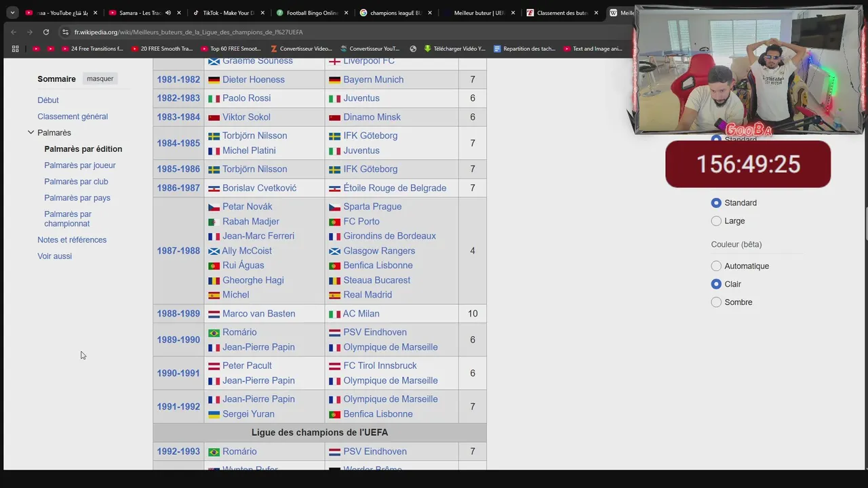Go to Voir aussi section
Screen dimensions: 868x488
coord(54,256)
